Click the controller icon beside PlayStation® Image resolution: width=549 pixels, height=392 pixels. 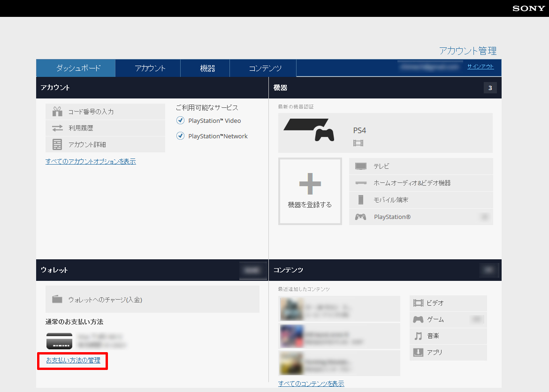(361, 217)
